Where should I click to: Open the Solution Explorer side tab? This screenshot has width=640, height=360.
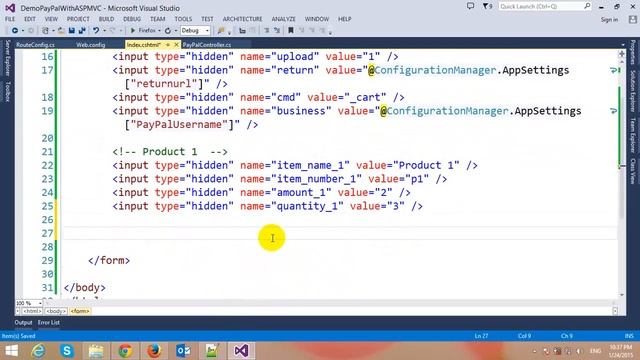(633, 91)
